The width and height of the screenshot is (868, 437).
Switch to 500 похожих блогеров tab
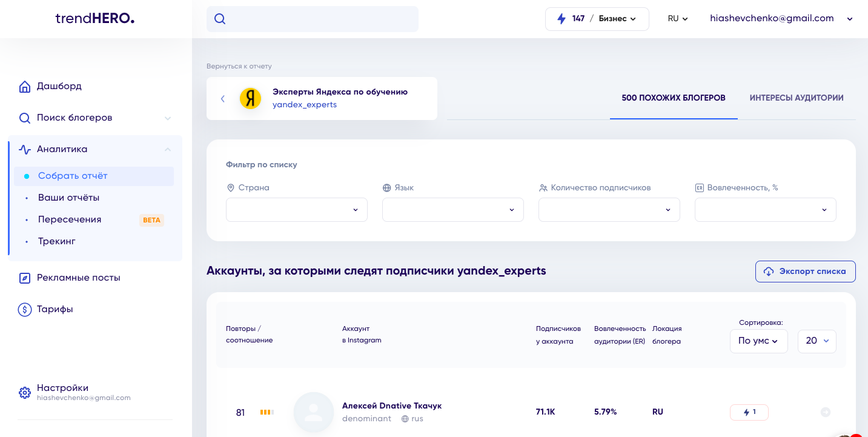[674, 98]
